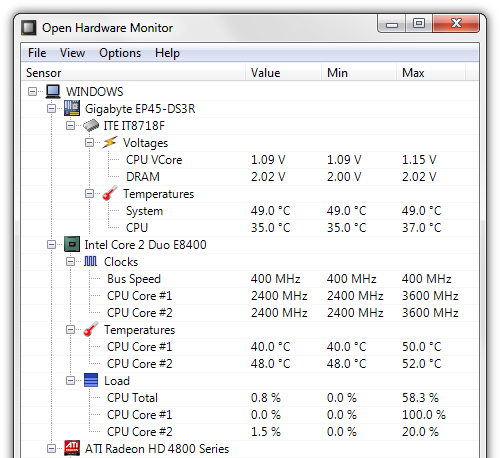Select the Load label

coord(117,381)
